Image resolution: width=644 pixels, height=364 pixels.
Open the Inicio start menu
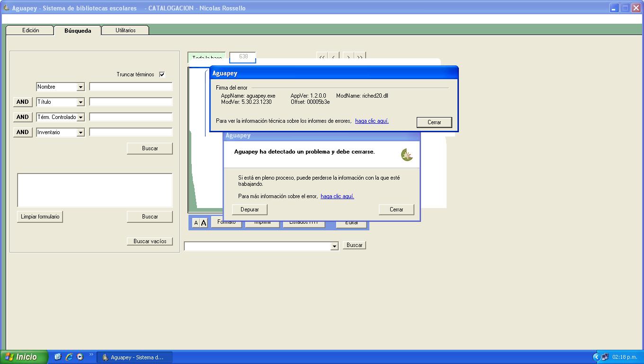(x=24, y=357)
